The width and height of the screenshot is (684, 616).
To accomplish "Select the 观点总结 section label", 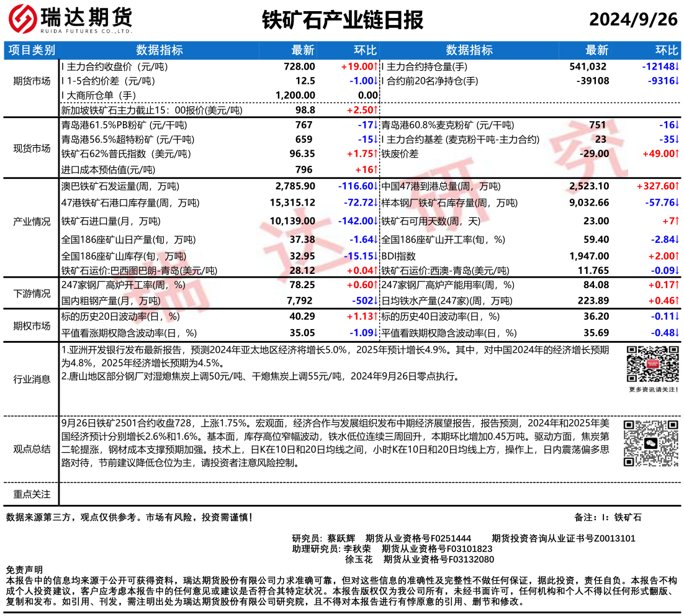I will (x=32, y=448).
